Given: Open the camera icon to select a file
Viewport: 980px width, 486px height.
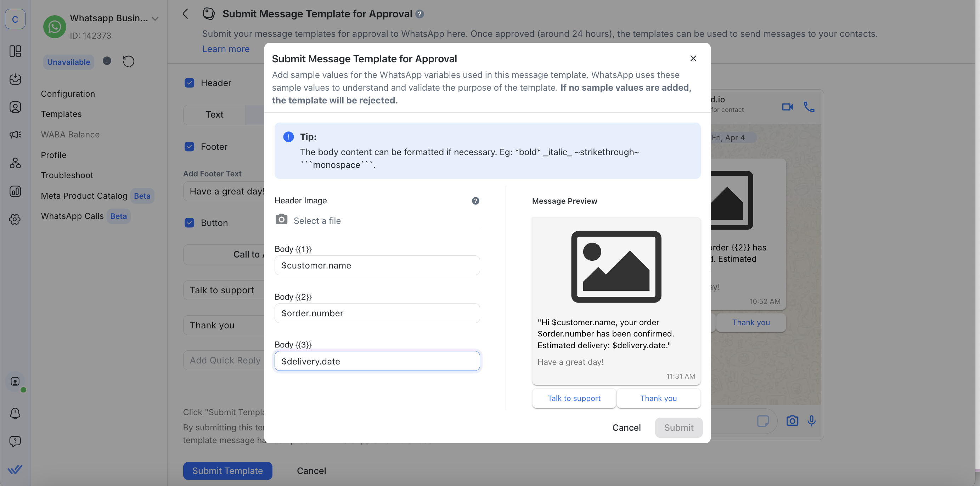Looking at the screenshot, I should point(281,219).
